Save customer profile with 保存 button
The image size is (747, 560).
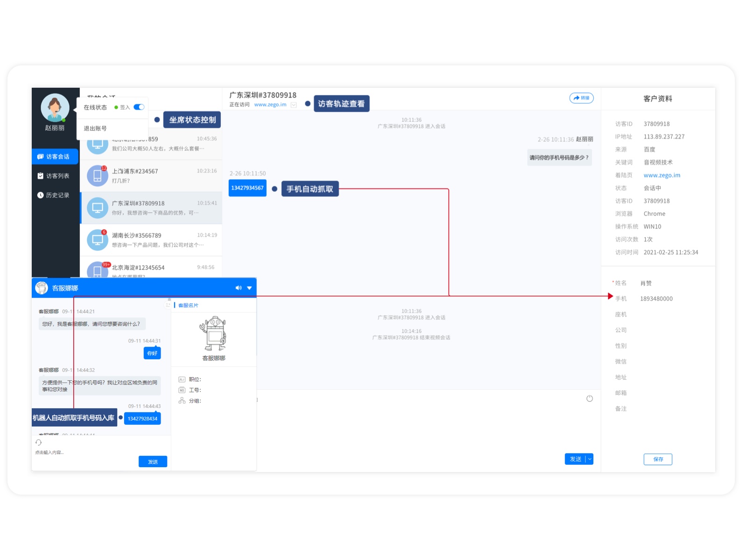coord(658,459)
